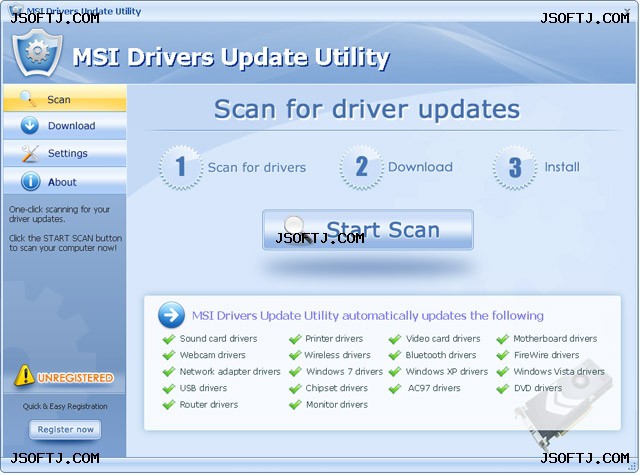Screen dimensions: 640x475
Task: Click the 'Quick & Easy Registration' text
Action: click(x=65, y=406)
